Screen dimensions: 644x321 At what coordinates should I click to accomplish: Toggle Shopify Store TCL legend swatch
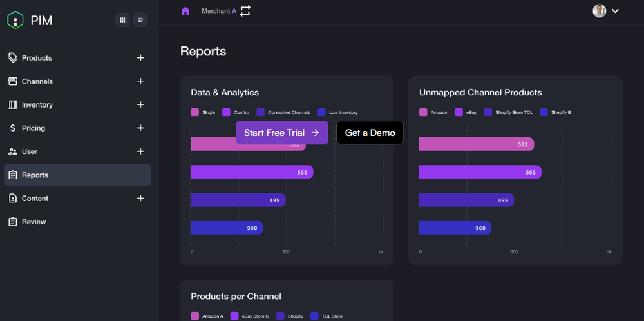(x=488, y=112)
